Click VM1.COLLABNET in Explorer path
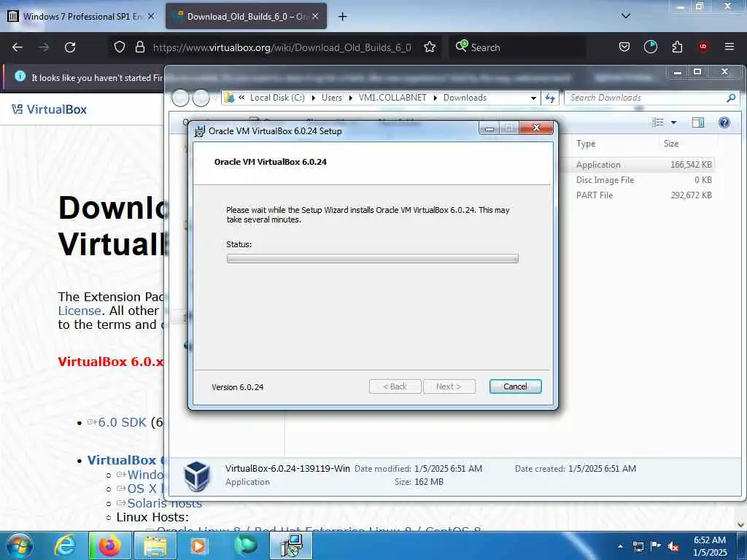Image resolution: width=747 pixels, height=560 pixels. pos(392,98)
